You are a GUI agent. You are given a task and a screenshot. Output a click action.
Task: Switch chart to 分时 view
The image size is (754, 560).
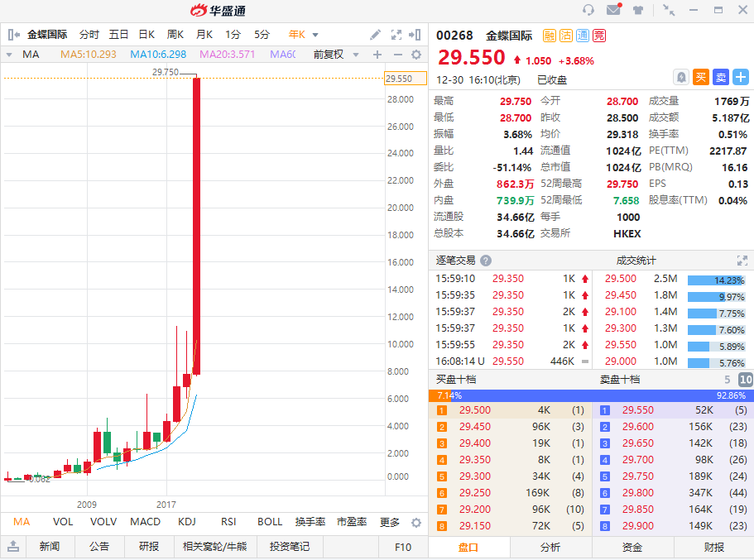[89, 35]
